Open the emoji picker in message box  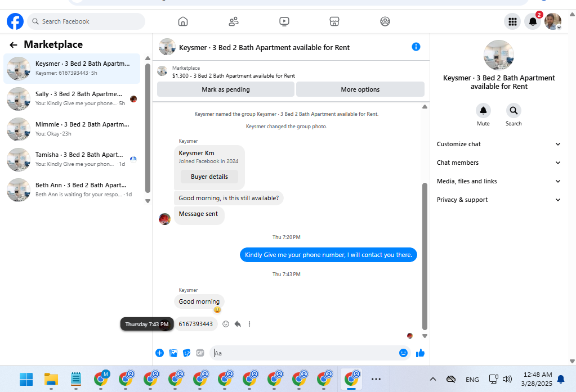[x=403, y=353]
